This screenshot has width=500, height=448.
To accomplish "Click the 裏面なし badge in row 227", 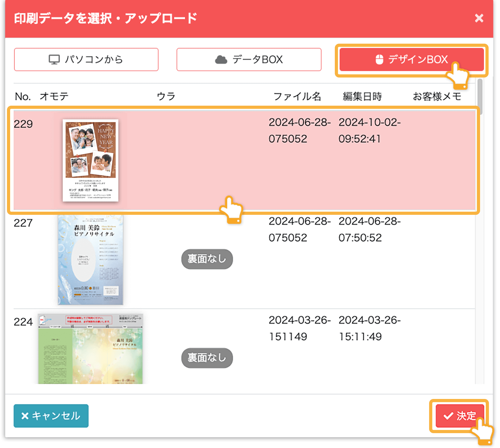I will pyautogui.click(x=207, y=259).
